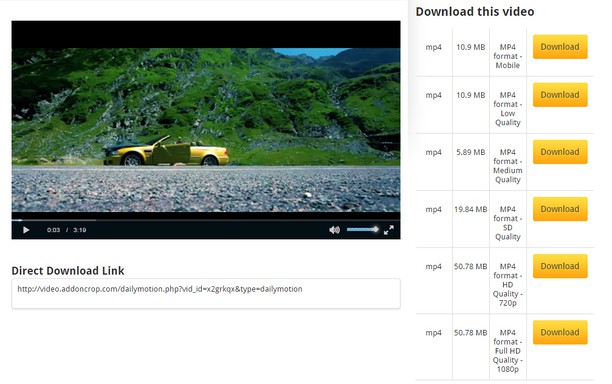Screen dimensions: 612x384
Task: Click the 19.84 MB file size cell
Action: click(x=471, y=209)
